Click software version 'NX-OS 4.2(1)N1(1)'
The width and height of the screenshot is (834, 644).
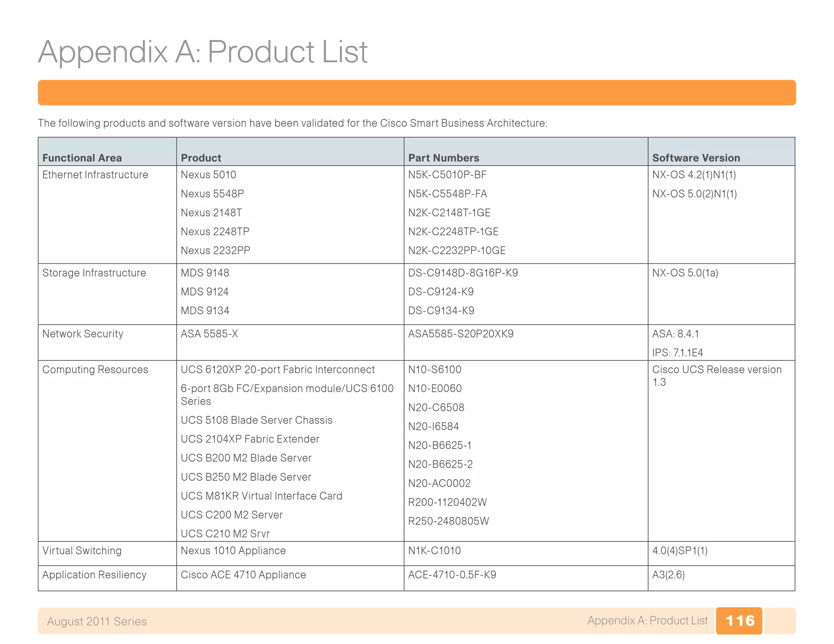click(x=694, y=175)
